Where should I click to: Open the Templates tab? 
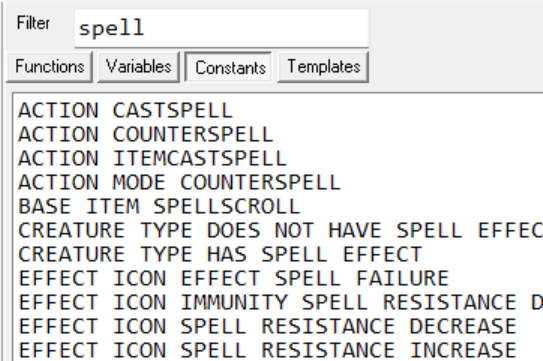pyautogui.click(x=323, y=67)
